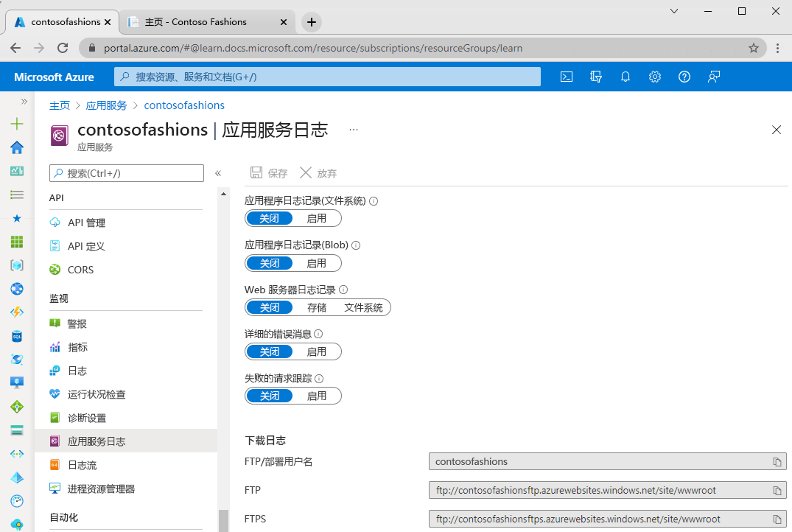The width and height of the screenshot is (792, 532).
Task: Focus the 搜索资源、服务和文档 search box
Action: [x=327, y=77]
